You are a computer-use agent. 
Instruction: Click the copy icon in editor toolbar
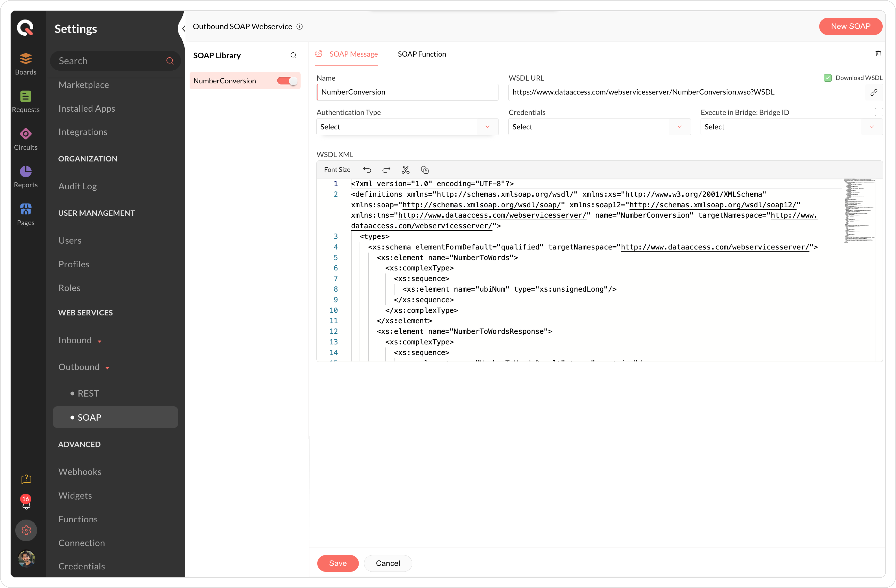click(x=425, y=170)
